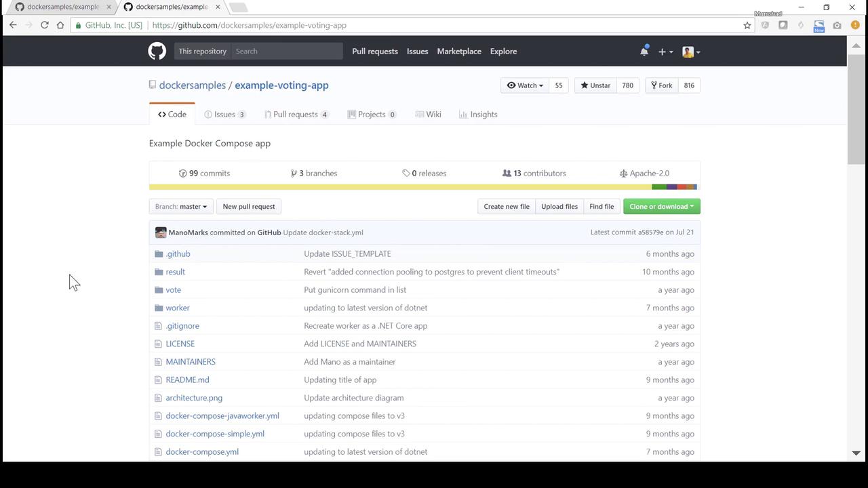Click the browser back arrow

[13, 25]
